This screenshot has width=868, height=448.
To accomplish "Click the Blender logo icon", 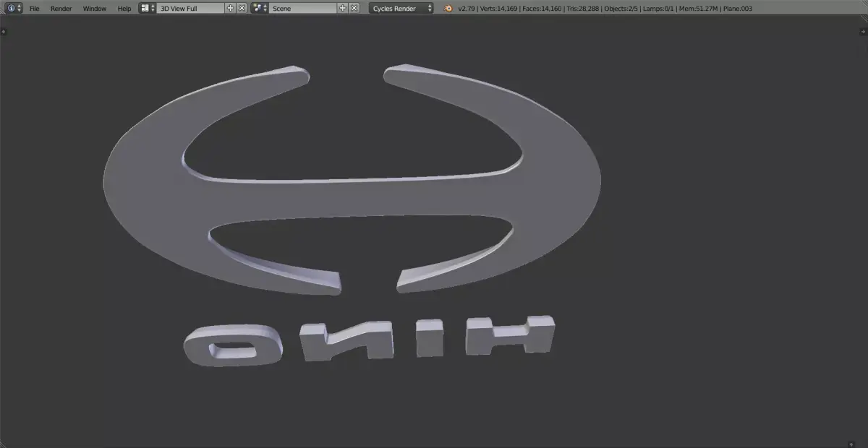I will [x=448, y=8].
